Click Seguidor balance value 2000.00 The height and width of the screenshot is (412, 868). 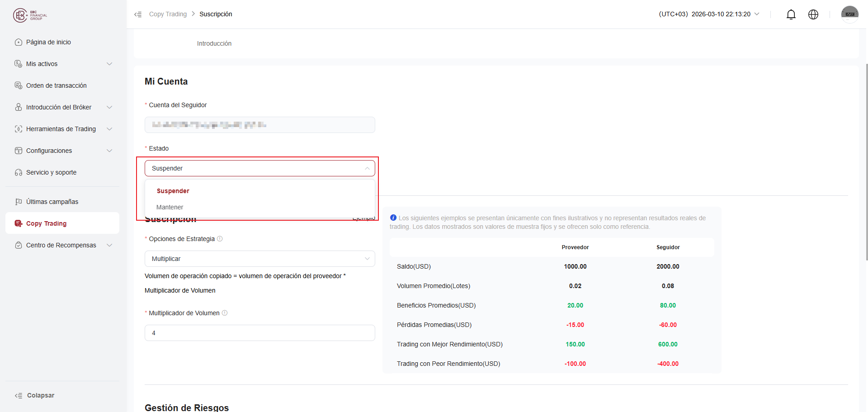coord(668,266)
